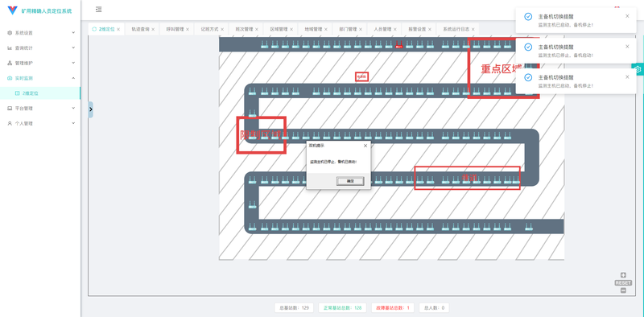Viewport: 644px width, 317px height.
Task: Select 2维定位 in the sidebar
Action: coord(40,93)
